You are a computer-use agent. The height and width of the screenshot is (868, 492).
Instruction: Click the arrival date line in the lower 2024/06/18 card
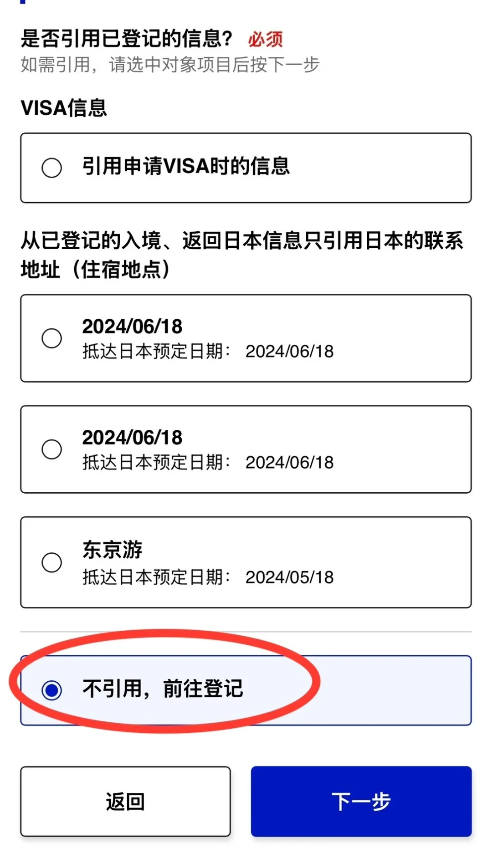click(208, 463)
